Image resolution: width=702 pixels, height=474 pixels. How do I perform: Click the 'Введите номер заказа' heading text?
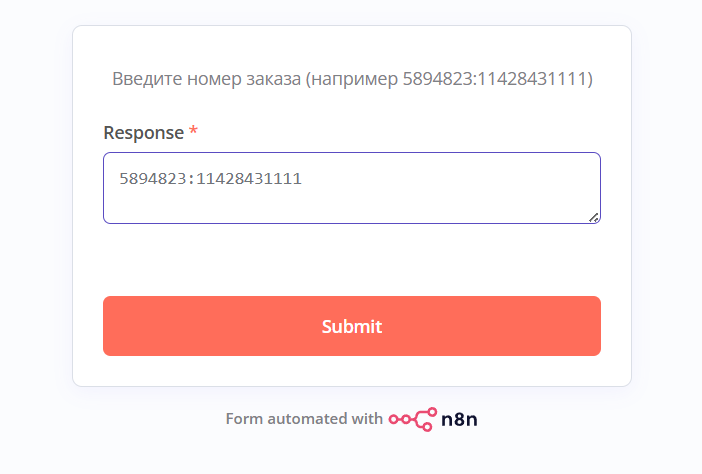(206, 79)
